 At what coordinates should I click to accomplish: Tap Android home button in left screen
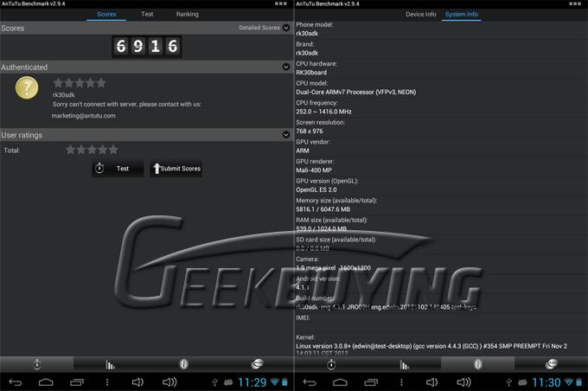tap(46, 382)
